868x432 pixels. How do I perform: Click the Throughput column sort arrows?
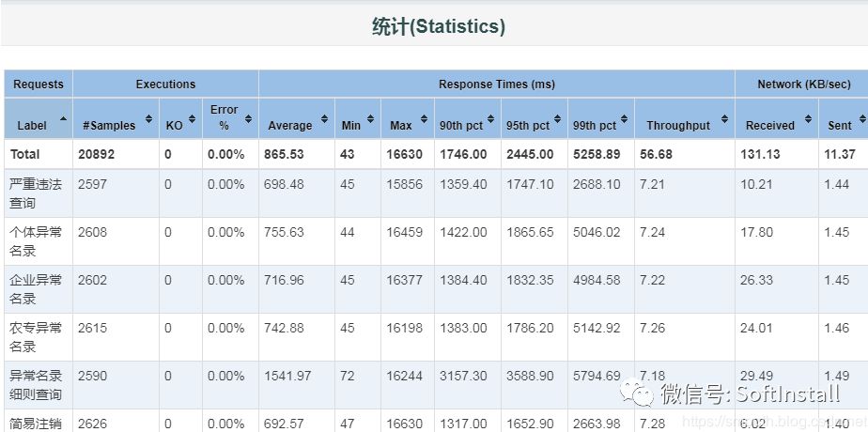tap(724, 119)
